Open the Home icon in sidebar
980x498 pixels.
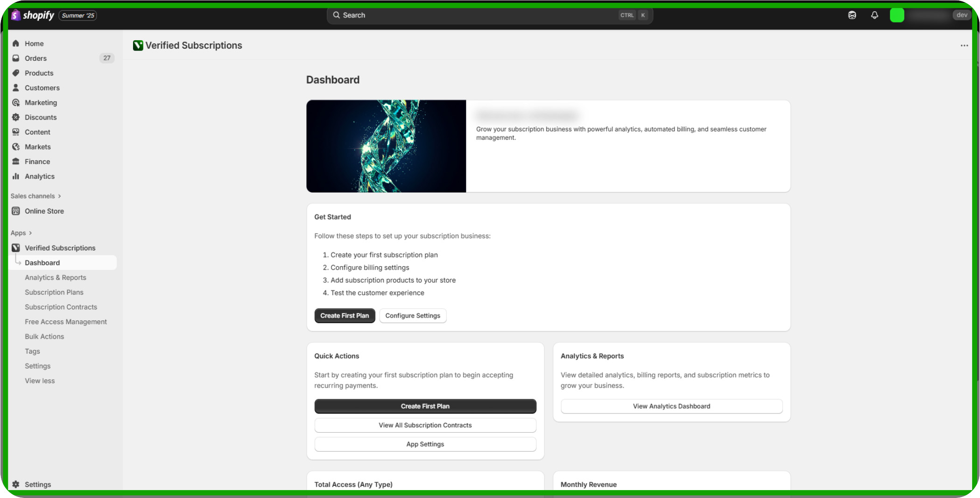click(x=16, y=43)
